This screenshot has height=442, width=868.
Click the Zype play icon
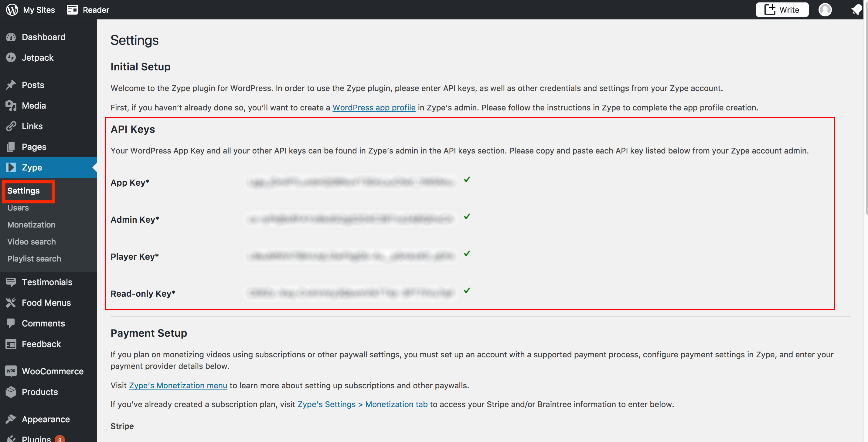(x=11, y=167)
